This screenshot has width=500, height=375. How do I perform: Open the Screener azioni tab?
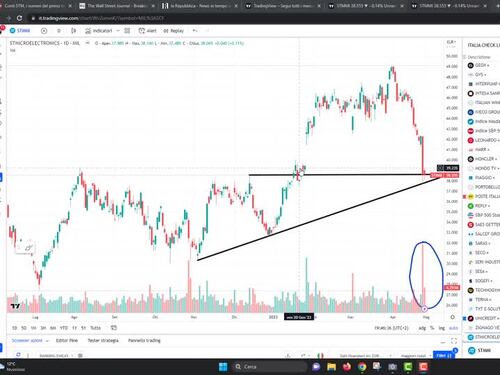point(27,340)
